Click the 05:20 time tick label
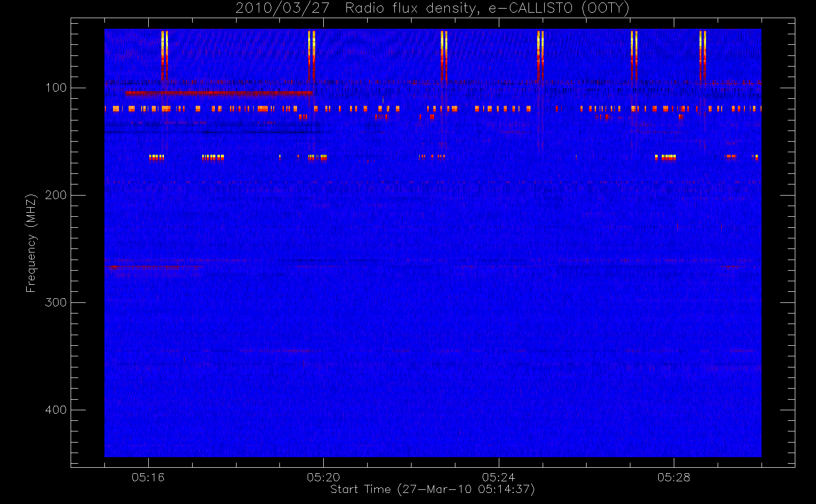816x504 pixels. [323, 477]
